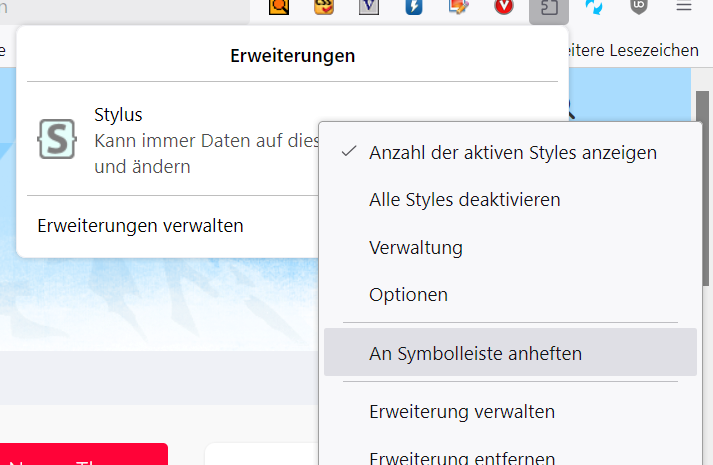
Task: Open 'Verwaltung' from the context menu
Action: (x=416, y=247)
